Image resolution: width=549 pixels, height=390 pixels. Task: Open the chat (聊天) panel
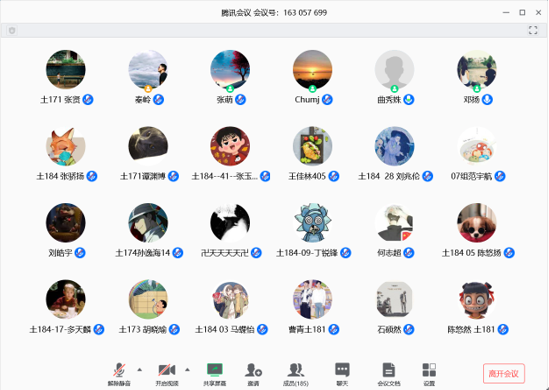(x=342, y=374)
